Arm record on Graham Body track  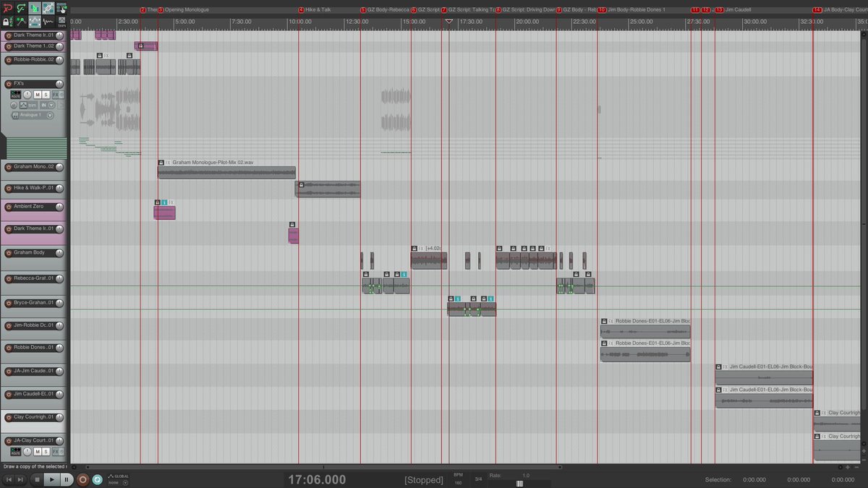tap(8, 253)
